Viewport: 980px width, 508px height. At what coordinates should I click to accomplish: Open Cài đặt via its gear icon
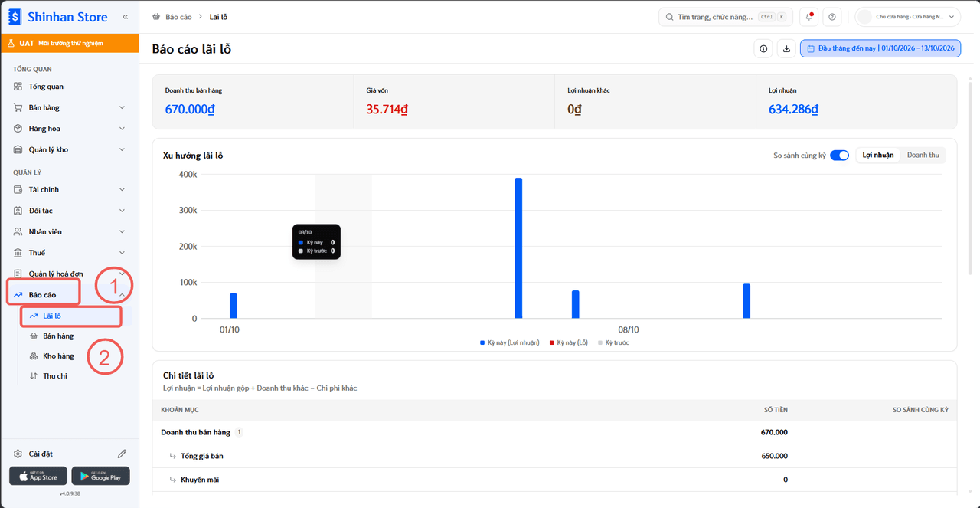pyautogui.click(x=18, y=454)
